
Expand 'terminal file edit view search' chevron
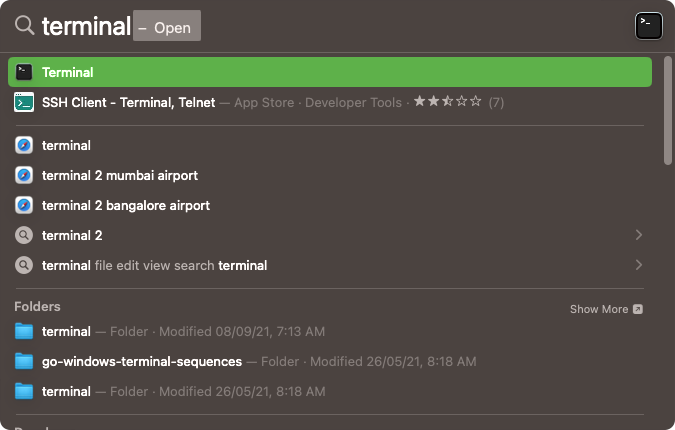tap(639, 265)
